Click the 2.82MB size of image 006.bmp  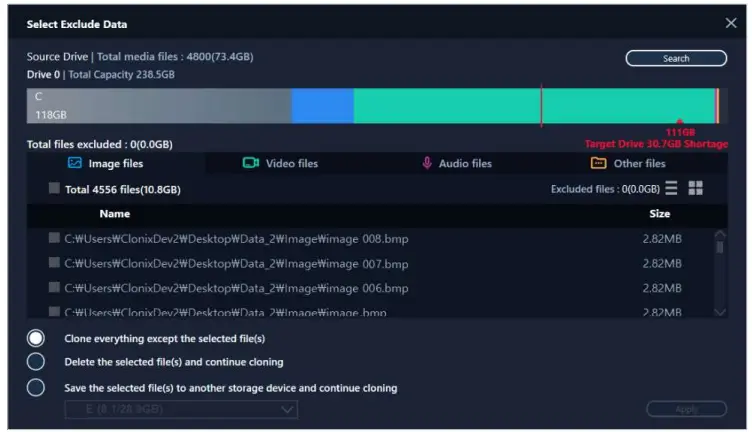tap(662, 288)
